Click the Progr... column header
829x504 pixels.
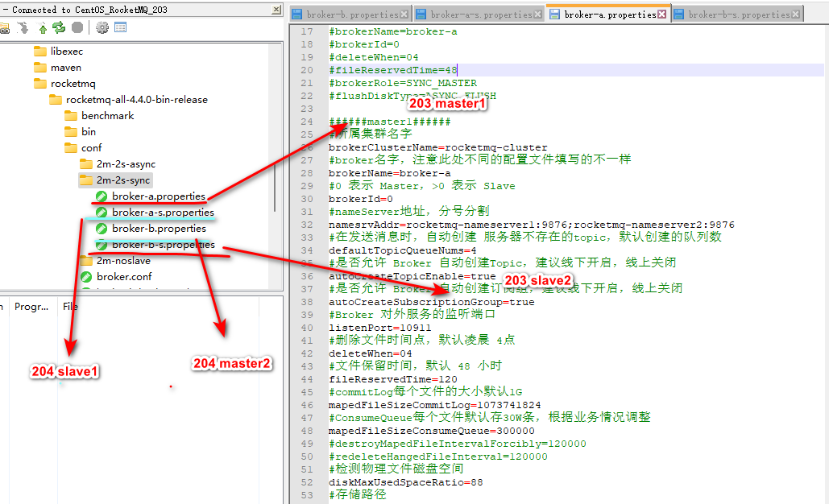[31, 307]
